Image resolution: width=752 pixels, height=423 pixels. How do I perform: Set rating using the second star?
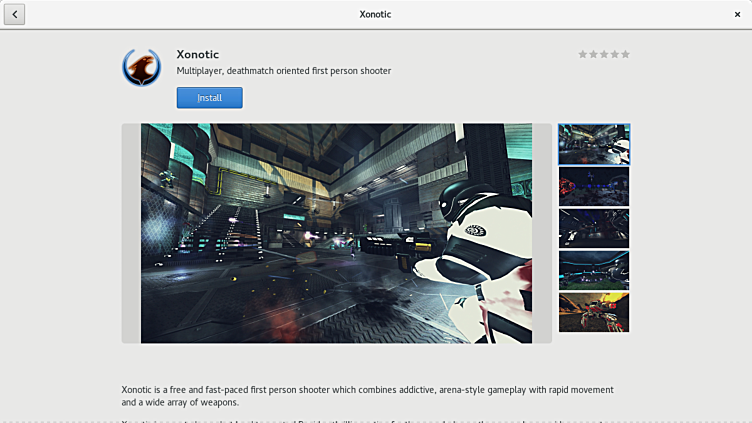[x=594, y=54]
